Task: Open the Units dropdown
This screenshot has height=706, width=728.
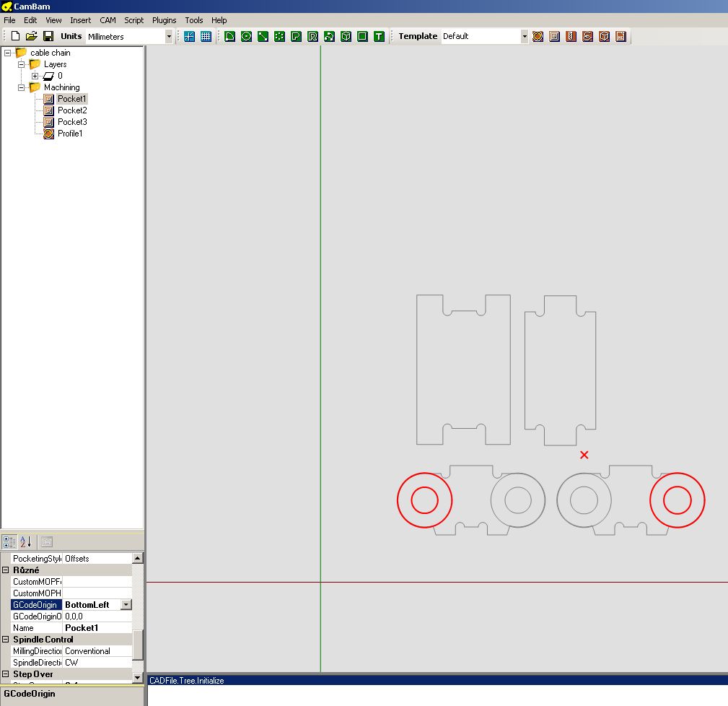Action: tap(169, 36)
